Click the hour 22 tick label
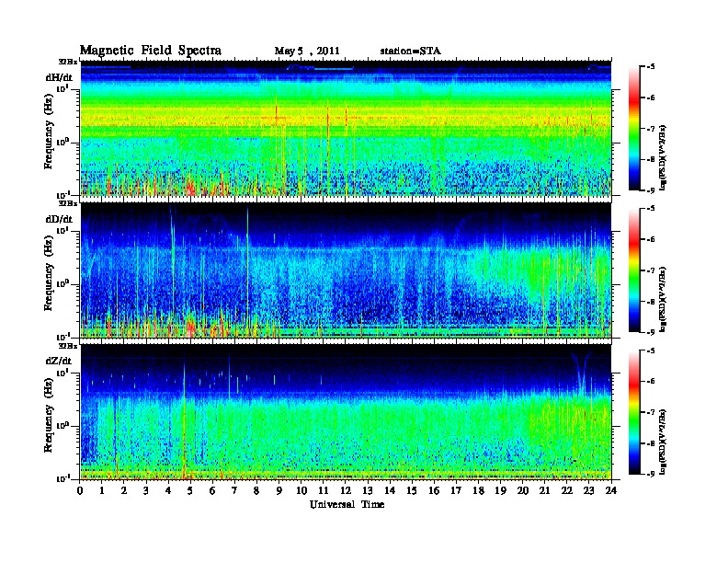Screen dimensions: 728x563 [566, 491]
